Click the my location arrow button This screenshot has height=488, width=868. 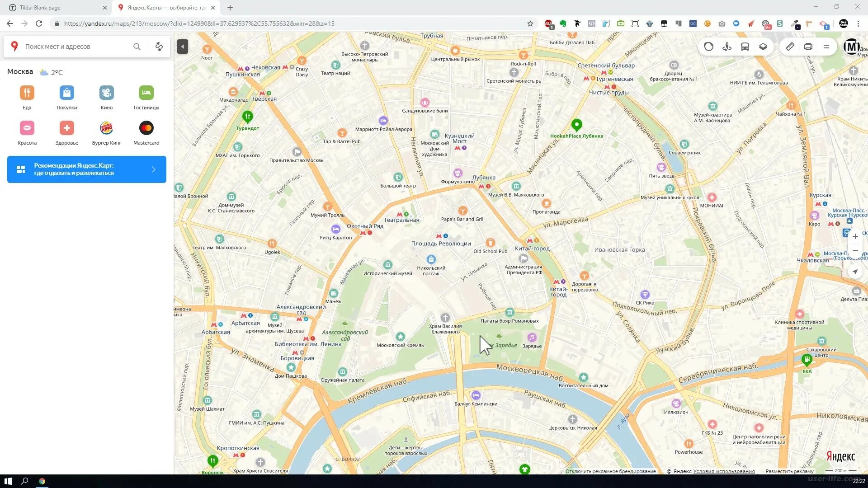point(855,272)
